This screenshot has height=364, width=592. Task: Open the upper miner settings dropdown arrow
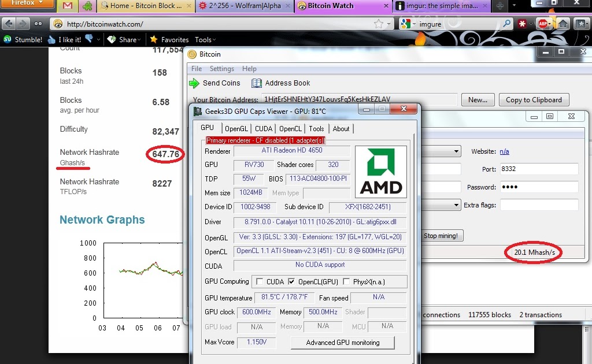click(456, 151)
